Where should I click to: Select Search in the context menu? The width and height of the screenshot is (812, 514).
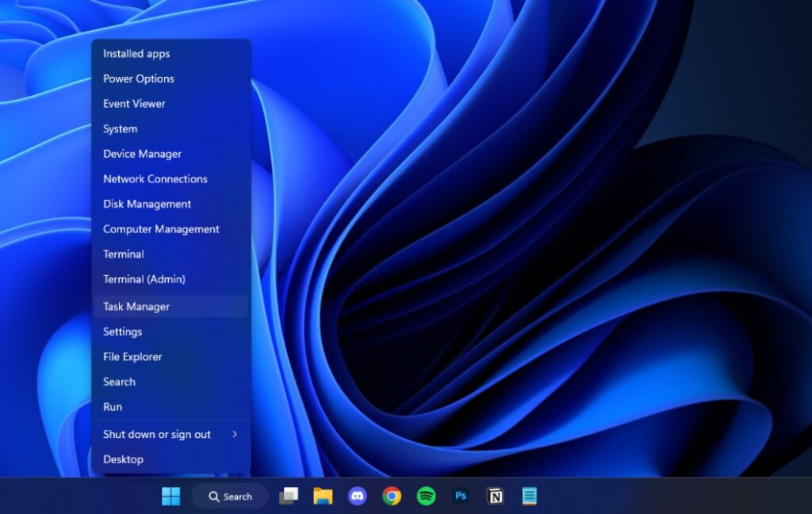171,382
